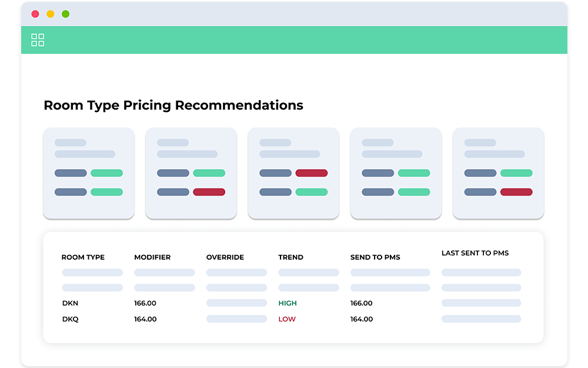The width and height of the screenshot is (588, 368).
Task: Click the TREND column header
Action: tap(290, 257)
